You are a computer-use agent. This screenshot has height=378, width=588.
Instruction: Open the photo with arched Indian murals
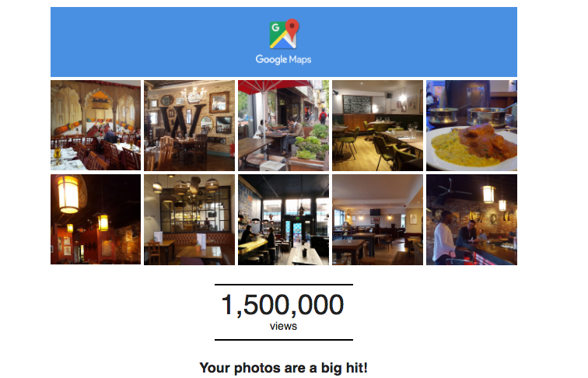click(x=96, y=125)
